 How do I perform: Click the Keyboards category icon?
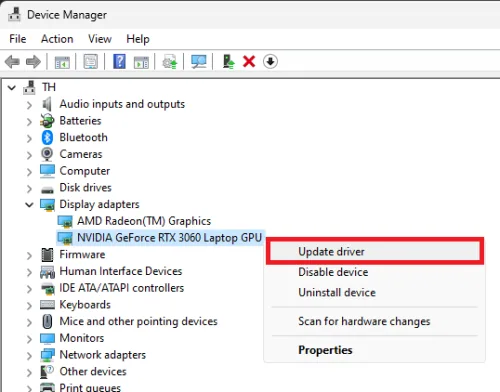pyautogui.click(x=47, y=305)
